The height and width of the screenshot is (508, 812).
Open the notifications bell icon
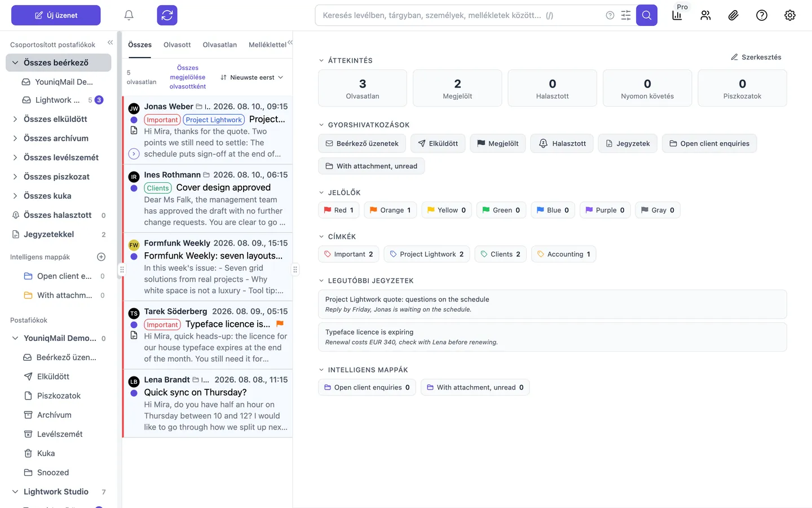(x=129, y=15)
